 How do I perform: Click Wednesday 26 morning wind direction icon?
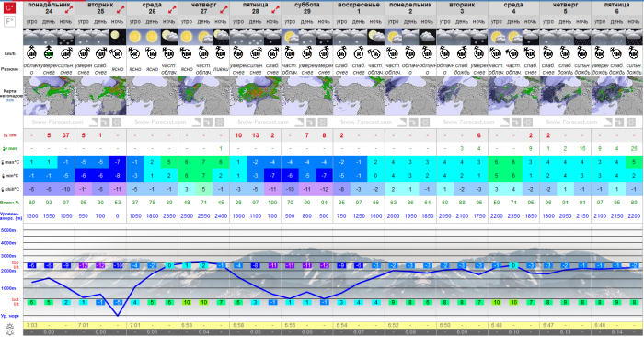point(134,53)
